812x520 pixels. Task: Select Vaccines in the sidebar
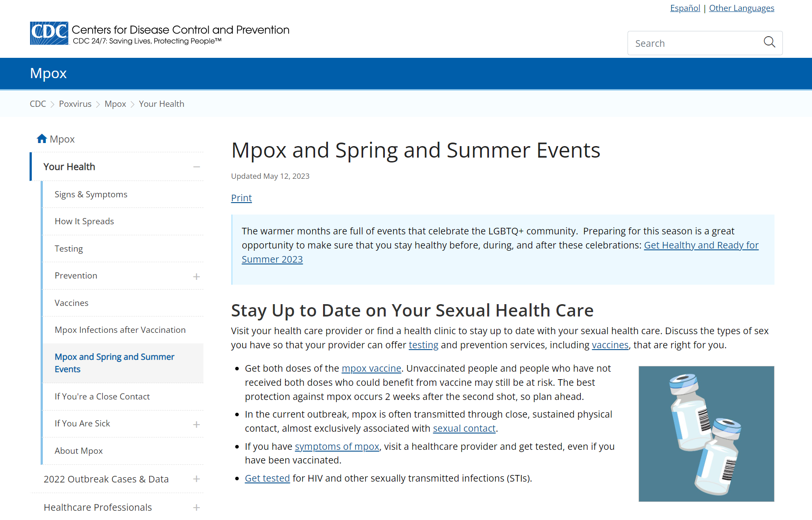point(71,303)
